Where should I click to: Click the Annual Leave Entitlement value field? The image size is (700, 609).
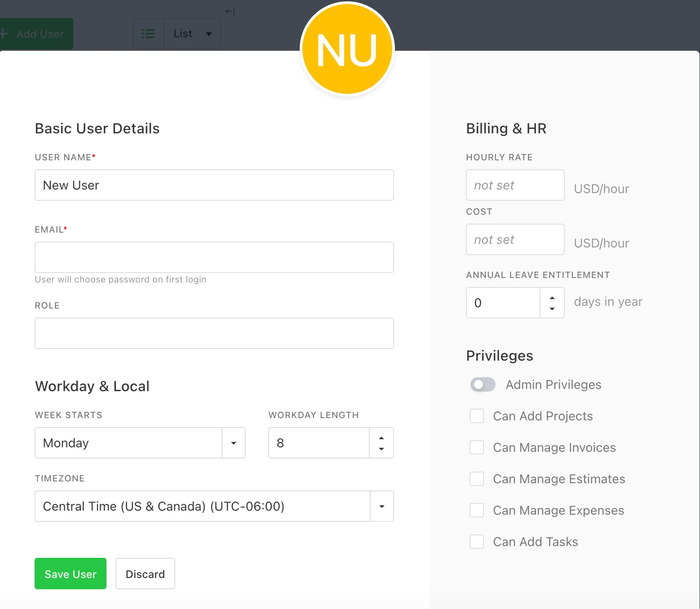503,303
